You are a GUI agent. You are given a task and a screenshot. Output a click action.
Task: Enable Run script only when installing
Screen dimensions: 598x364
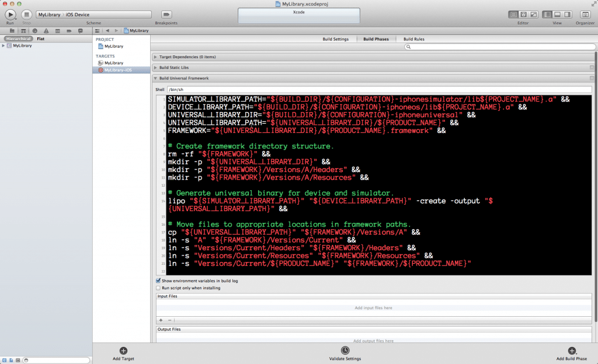[x=158, y=288]
